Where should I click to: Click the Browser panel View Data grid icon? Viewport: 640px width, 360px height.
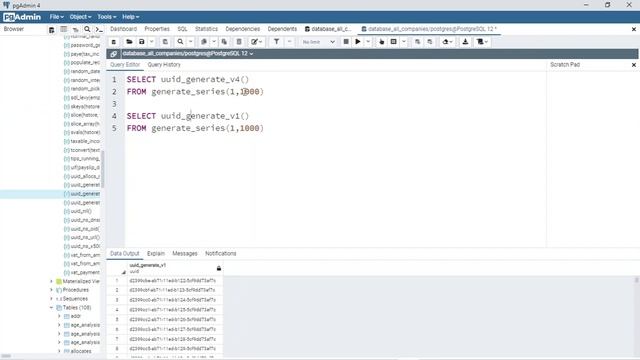pos(64,29)
